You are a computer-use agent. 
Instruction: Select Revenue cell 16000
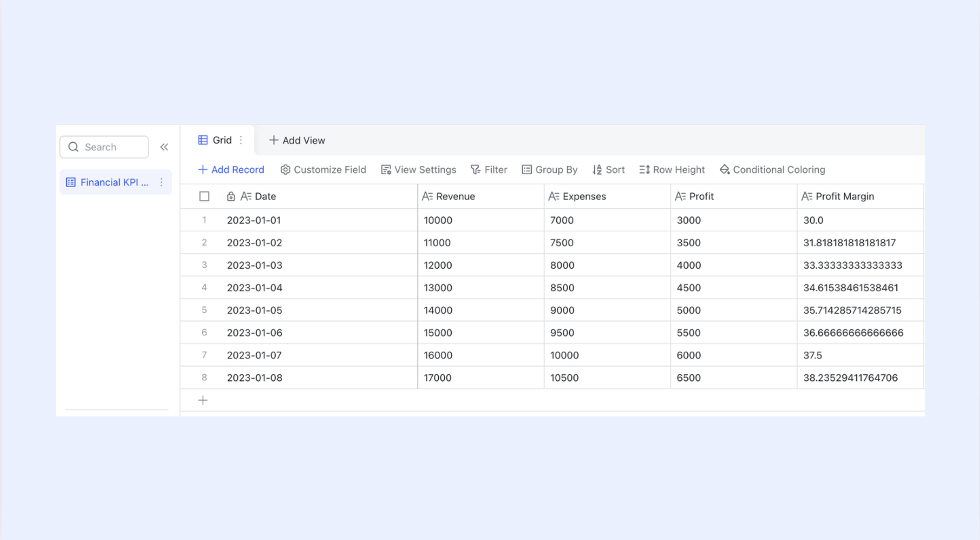(x=481, y=355)
